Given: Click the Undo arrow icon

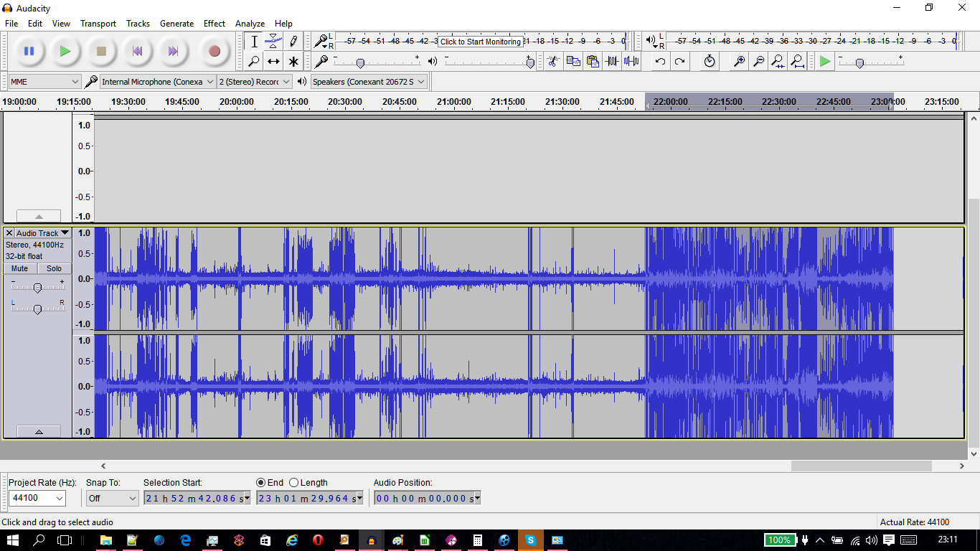Looking at the screenshot, I should point(660,62).
